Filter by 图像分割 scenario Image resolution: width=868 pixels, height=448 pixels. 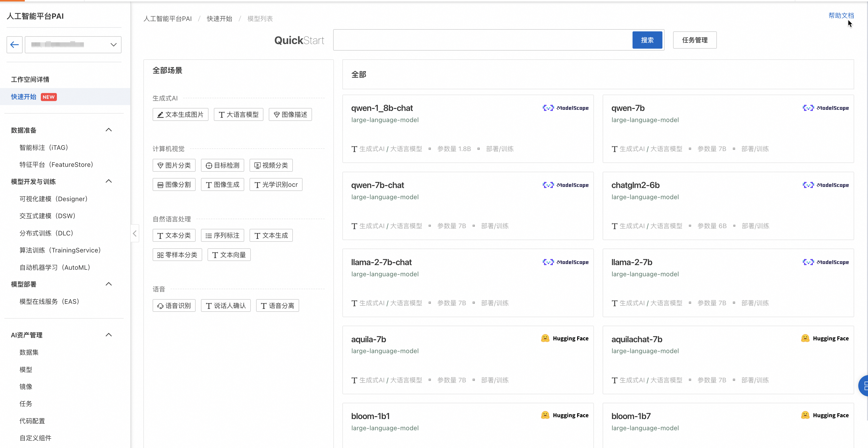coord(174,185)
